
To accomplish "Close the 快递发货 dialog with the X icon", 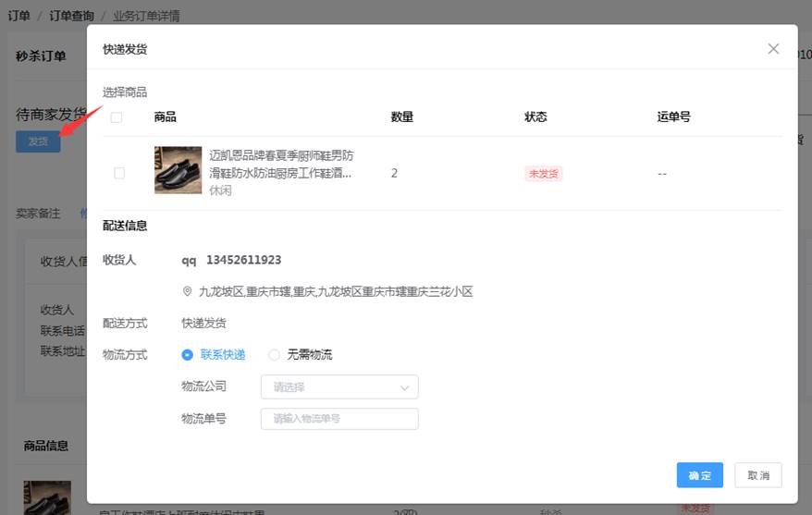I will [773, 49].
